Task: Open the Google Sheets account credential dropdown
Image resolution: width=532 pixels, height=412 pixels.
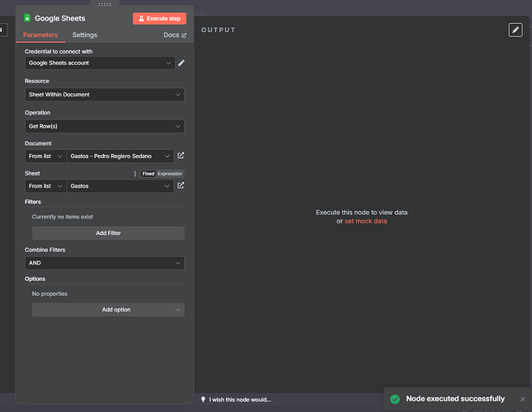Action: 100,63
